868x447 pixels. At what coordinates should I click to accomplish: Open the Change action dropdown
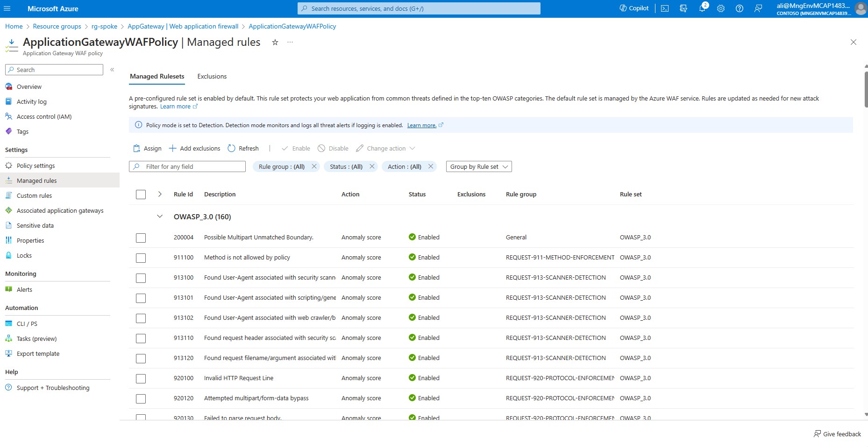(385, 148)
